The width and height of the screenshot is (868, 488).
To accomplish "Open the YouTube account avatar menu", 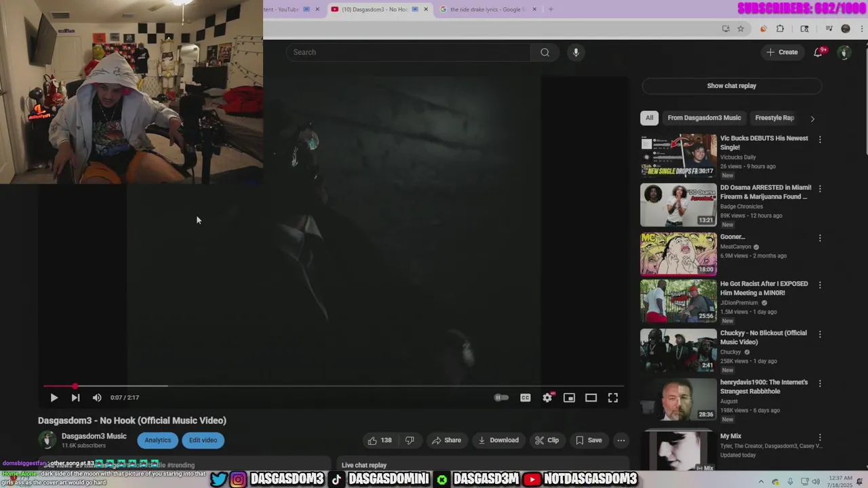I will pyautogui.click(x=844, y=52).
